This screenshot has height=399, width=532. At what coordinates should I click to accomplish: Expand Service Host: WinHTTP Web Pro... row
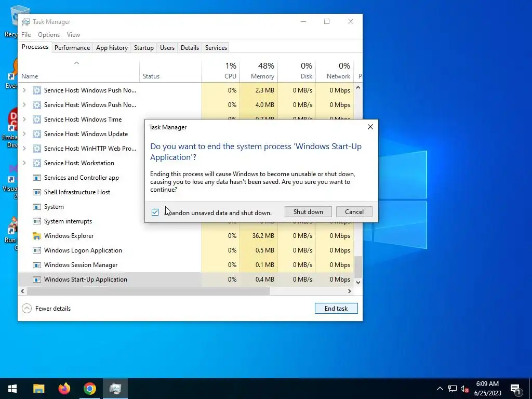pyautogui.click(x=24, y=148)
